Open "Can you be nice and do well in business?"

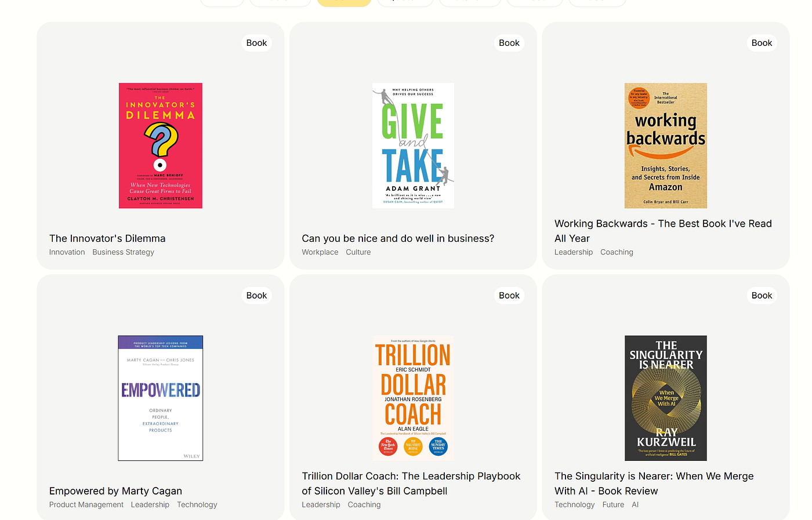point(398,238)
